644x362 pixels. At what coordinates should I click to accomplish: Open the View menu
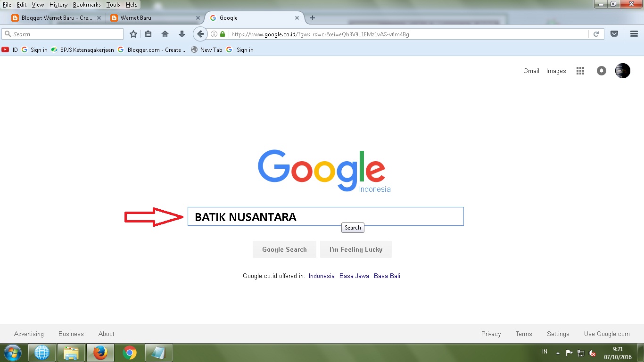point(38,5)
